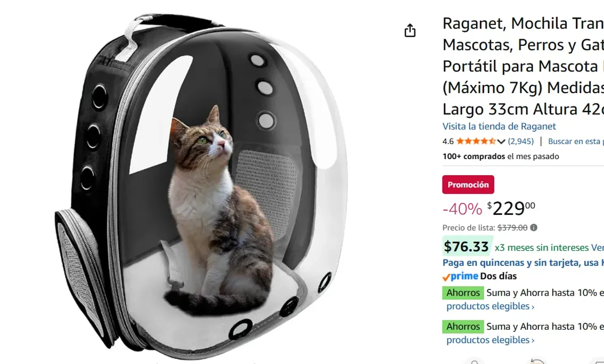Click the red Promoción badge
This screenshot has width=604, height=364.
468,184
